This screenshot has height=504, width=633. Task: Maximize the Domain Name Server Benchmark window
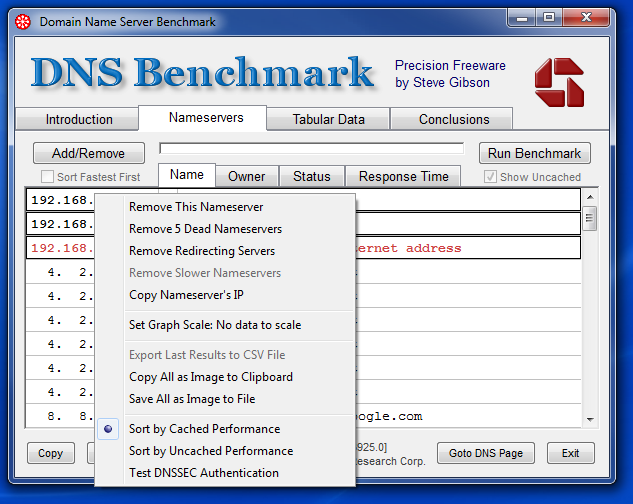tap(549, 18)
